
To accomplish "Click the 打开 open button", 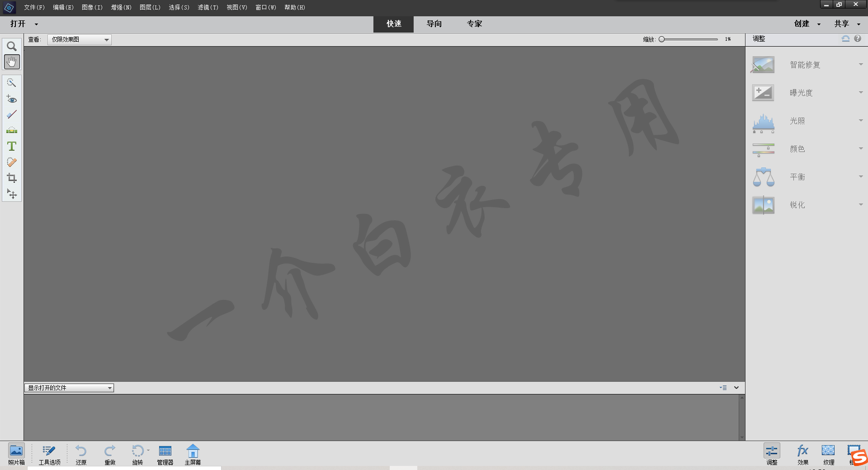I will [18, 24].
